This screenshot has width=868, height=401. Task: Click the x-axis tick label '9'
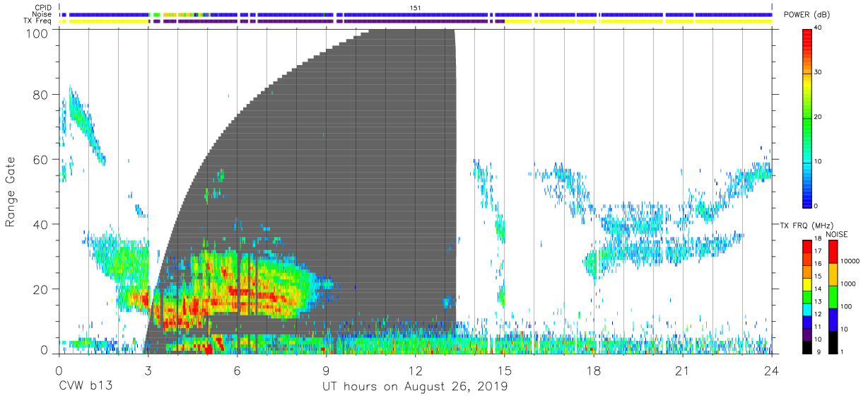(x=327, y=371)
